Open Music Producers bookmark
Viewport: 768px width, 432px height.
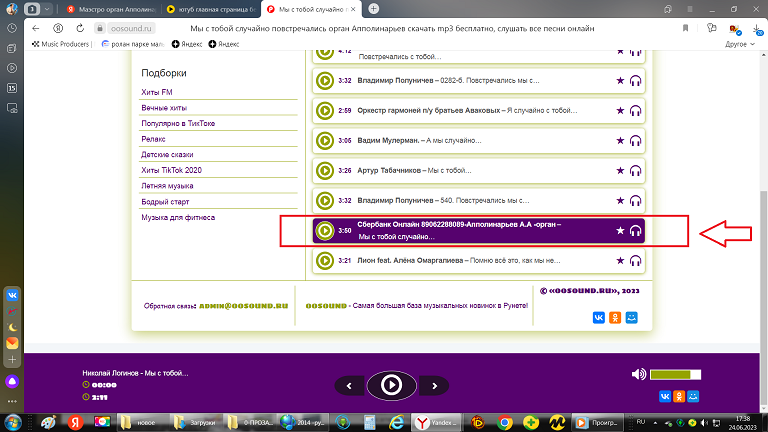pos(61,44)
